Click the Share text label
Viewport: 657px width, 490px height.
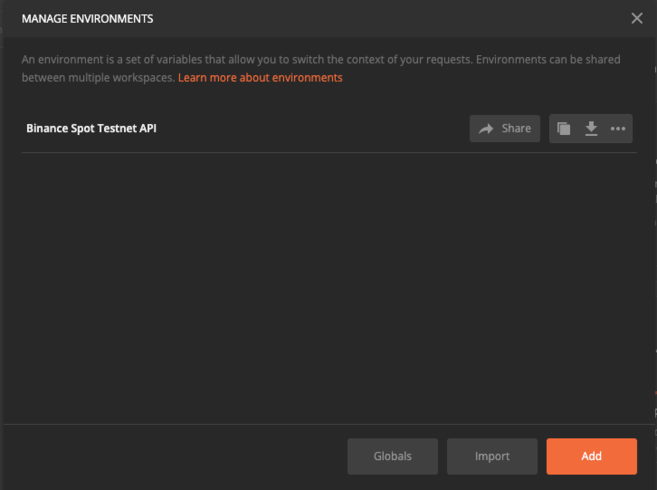(x=516, y=129)
